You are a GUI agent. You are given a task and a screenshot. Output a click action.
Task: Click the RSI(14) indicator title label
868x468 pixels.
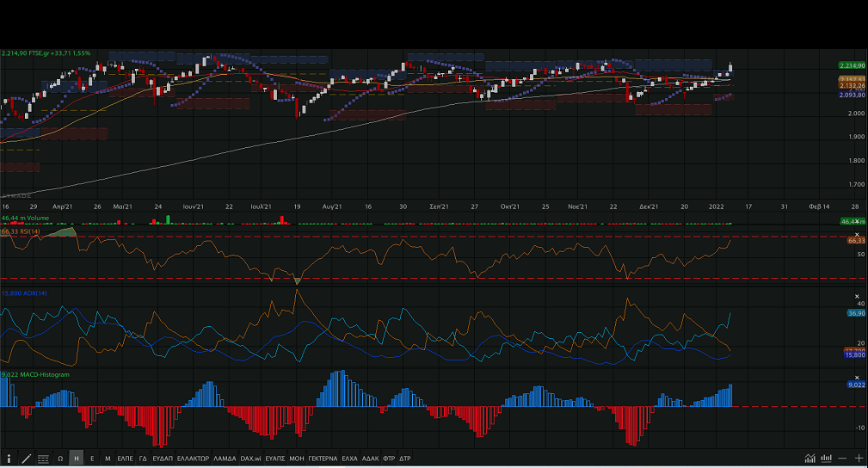pyautogui.click(x=22, y=231)
